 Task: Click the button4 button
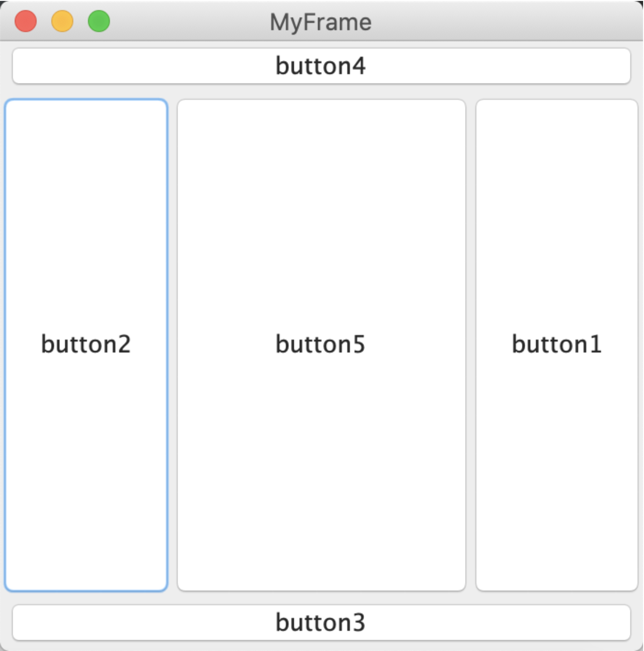(321, 66)
